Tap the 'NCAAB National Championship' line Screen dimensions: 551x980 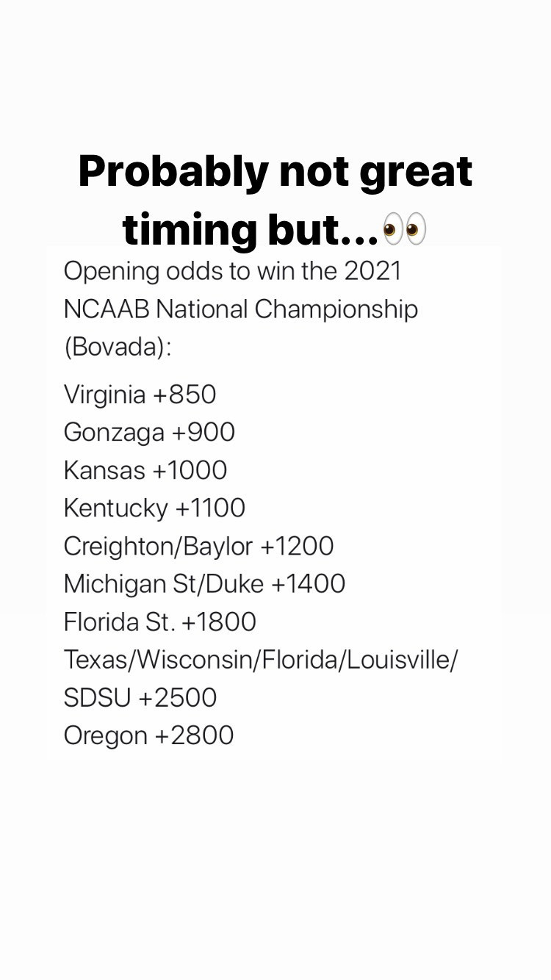coord(241,309)
